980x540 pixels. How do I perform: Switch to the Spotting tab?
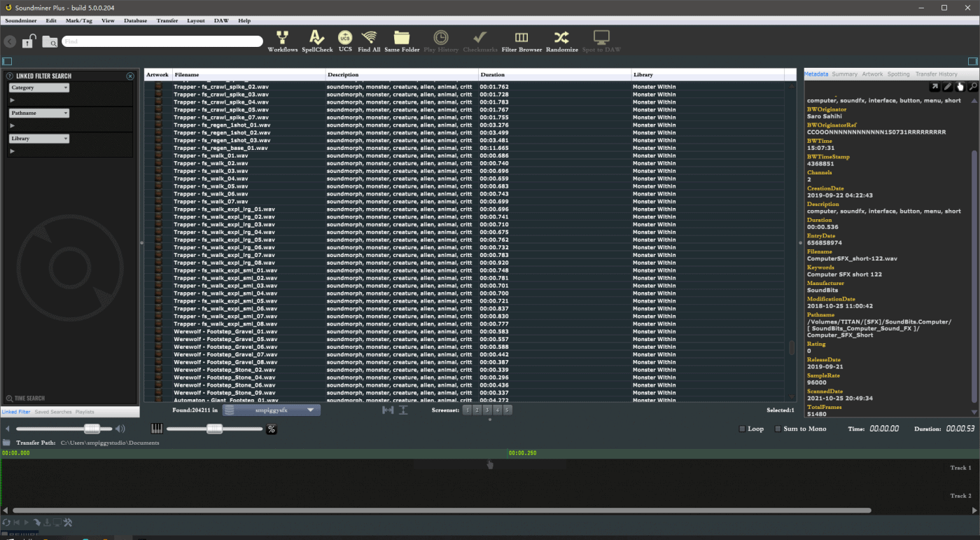[x=898, y=74]
